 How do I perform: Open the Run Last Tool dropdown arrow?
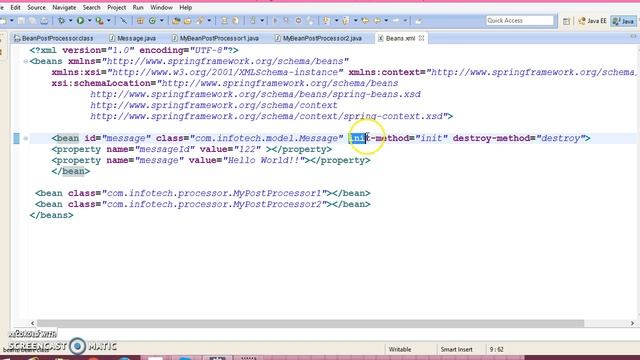click(109, 20)
